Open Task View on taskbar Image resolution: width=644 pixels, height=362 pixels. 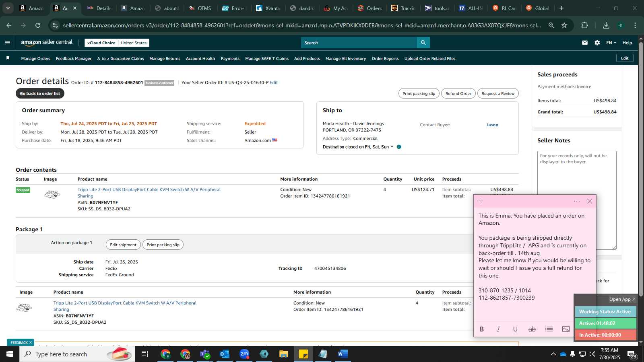[145, 354]
